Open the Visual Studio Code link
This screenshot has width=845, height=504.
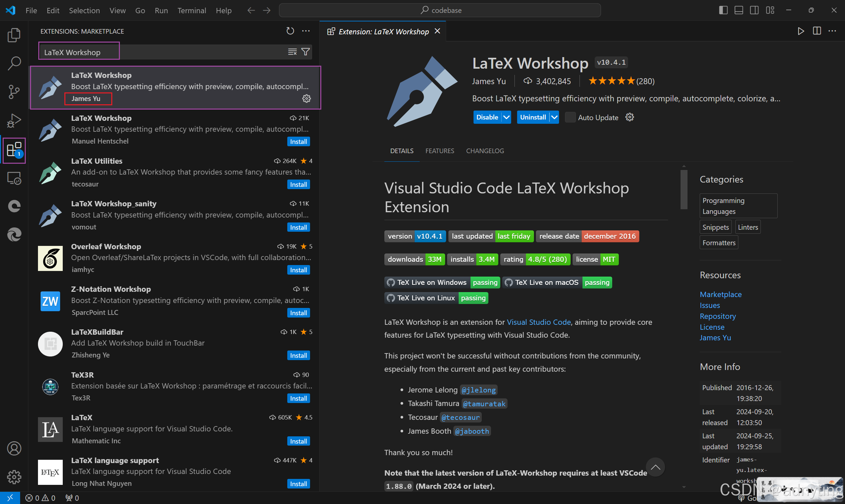click(x=539, y=322)
